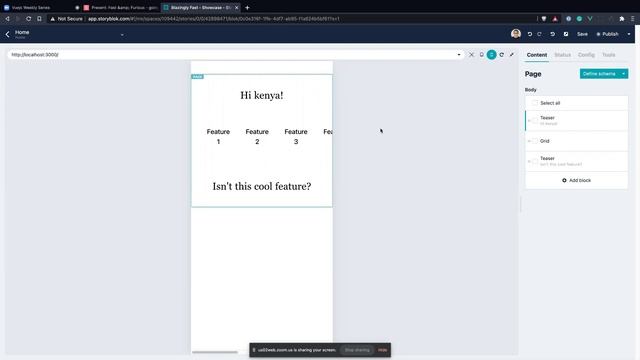Open a new browser tab
Screen dimensions: 640x360
247,7
